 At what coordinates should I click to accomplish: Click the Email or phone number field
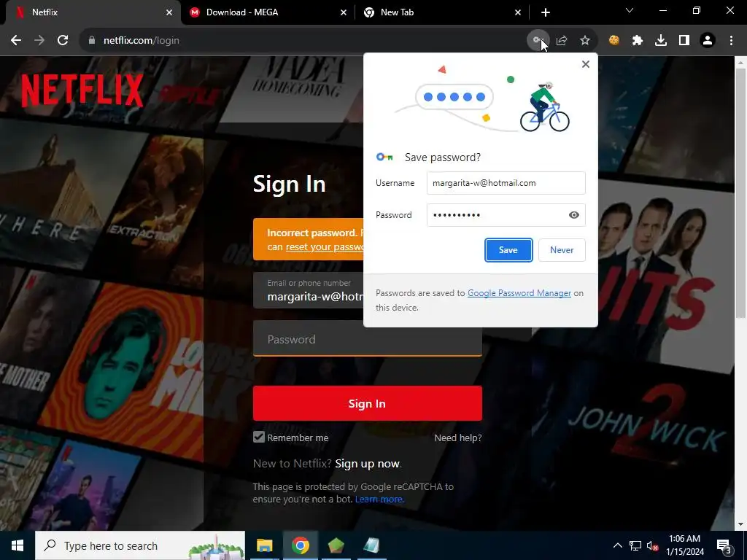coord(309,290)
